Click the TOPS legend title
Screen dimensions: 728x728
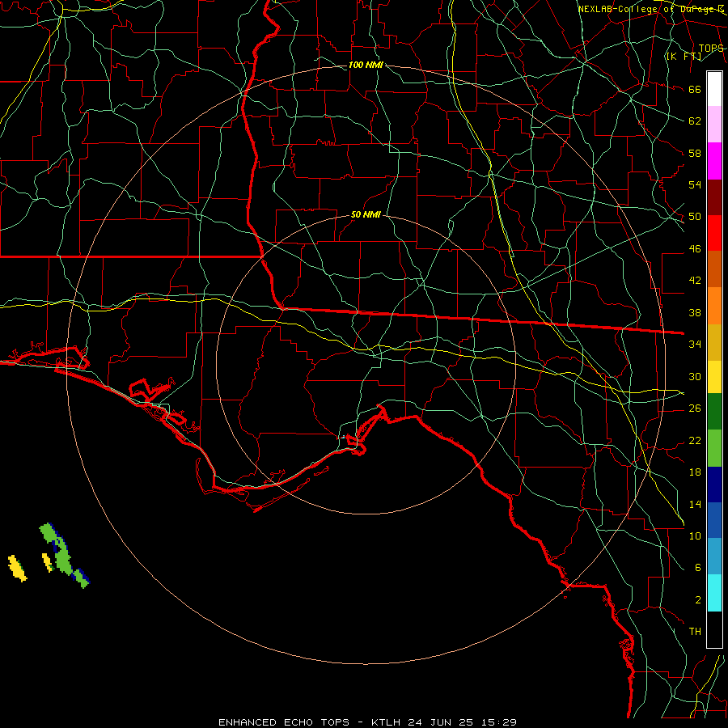coord(711,49)
